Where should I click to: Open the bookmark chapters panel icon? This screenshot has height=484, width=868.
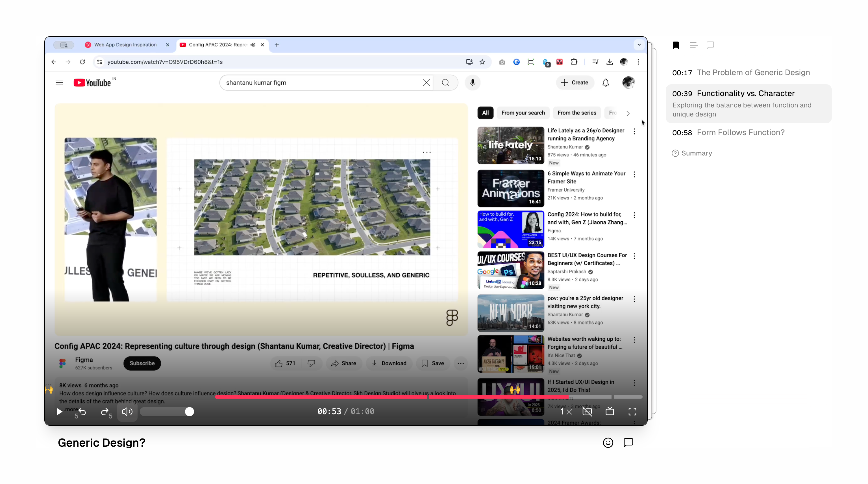pos(676,45)
